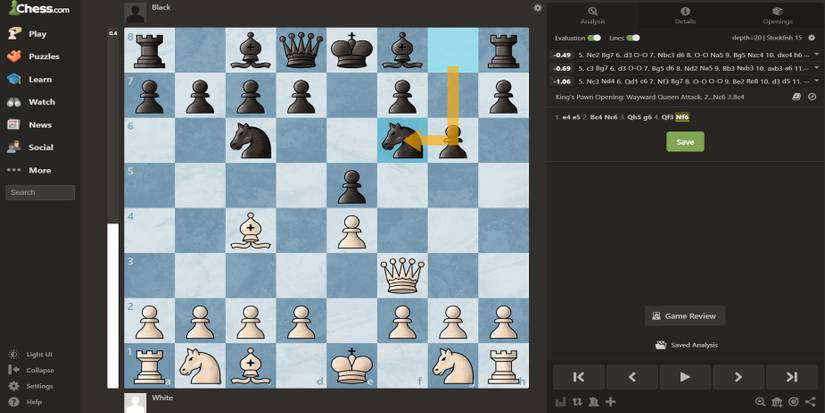This screenshot has width=825, height=413.
Task: Open the opening book icon beside the opening name
Action: (x=797, y=97)
